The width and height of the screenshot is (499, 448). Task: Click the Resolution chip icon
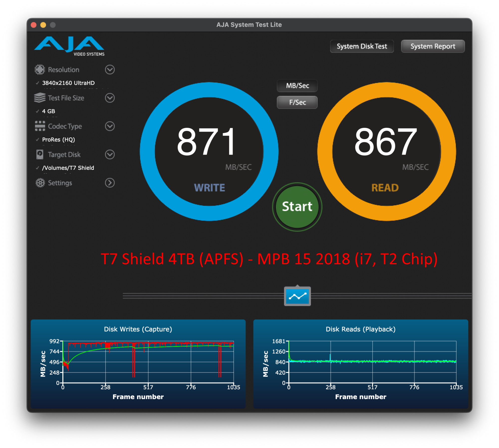[40, 70]
